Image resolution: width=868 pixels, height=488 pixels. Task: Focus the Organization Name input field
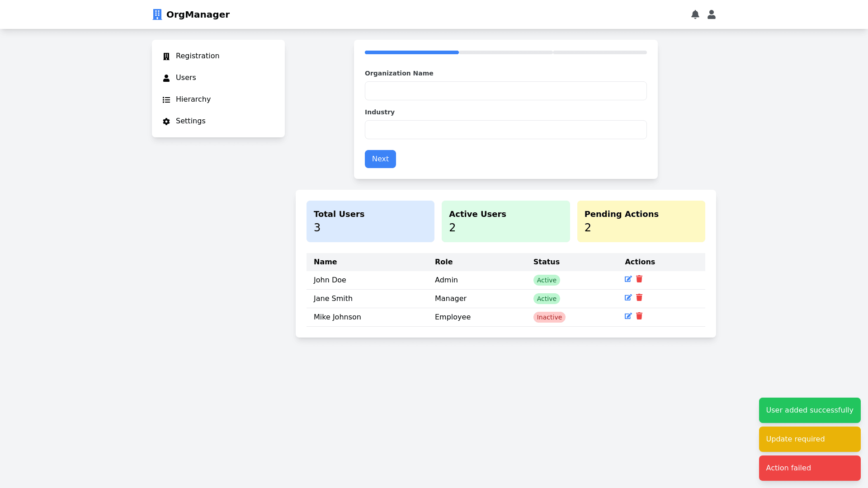pyautogui.click(x=505, y=91)
